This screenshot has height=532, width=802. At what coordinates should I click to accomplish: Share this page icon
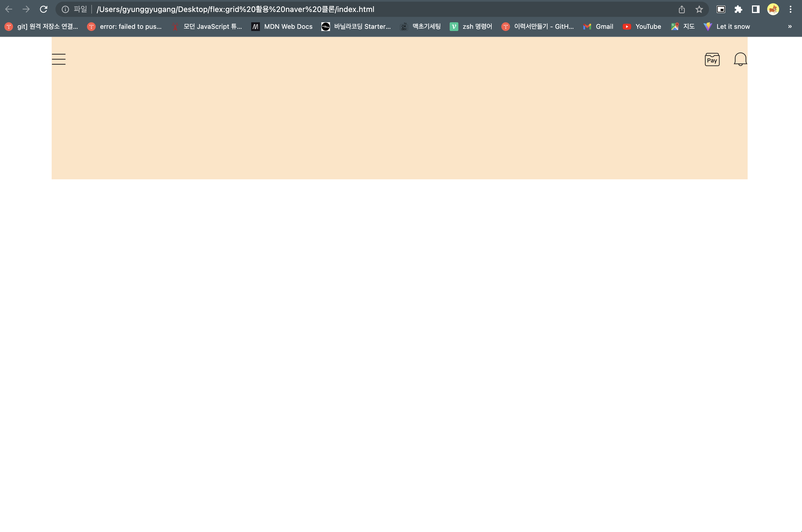point(682,9)
